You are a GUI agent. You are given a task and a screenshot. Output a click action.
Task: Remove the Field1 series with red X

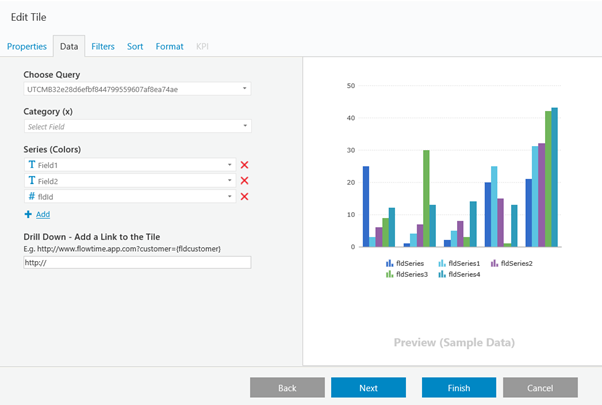pos(244,165)
